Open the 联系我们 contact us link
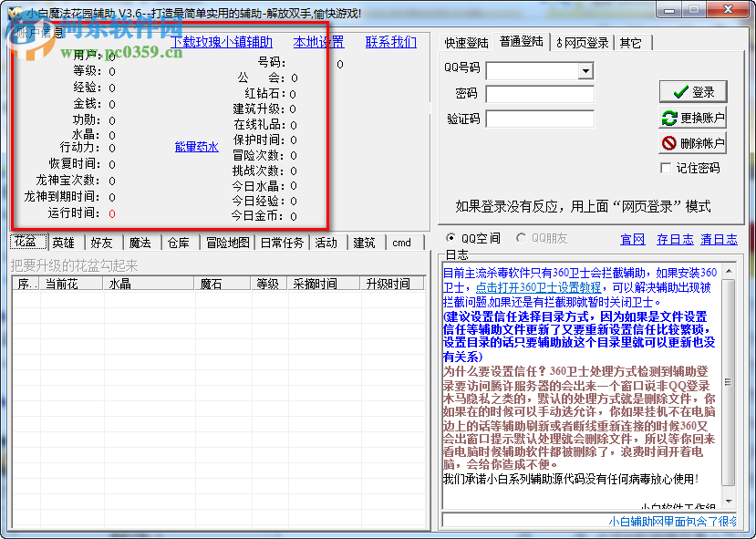The height and width of the screenshot is (539, 756). (391, 42)
